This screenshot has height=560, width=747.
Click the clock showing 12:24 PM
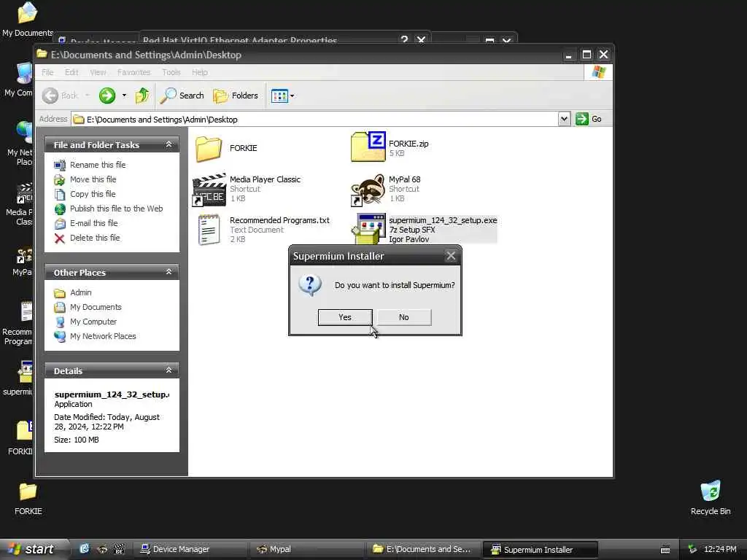coord(720,550)
